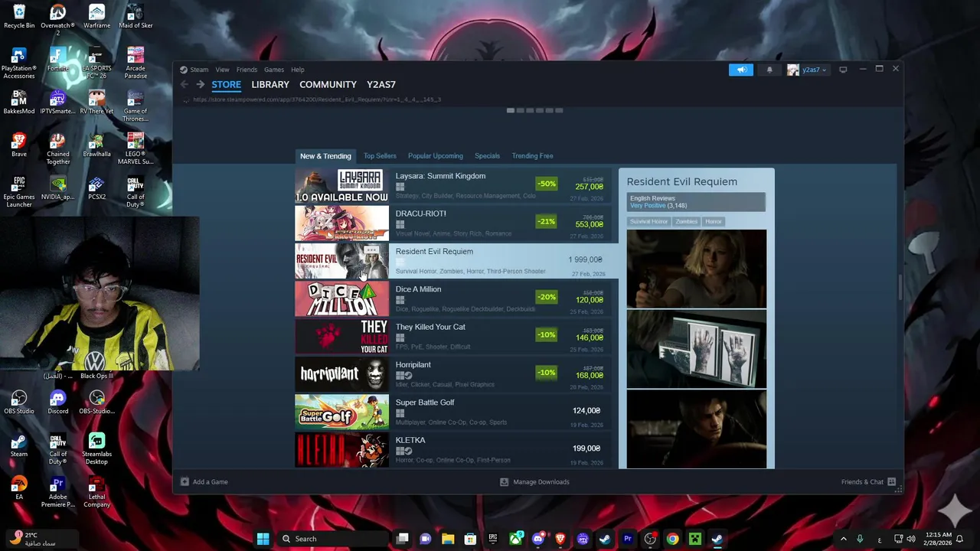
Task: Open the Friends menu
Action: click(247, 70)
